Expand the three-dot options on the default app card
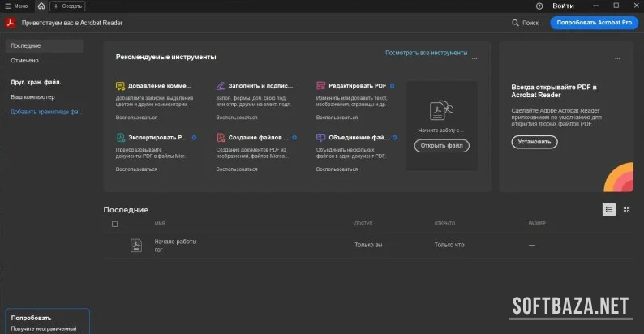 point(617,58)
